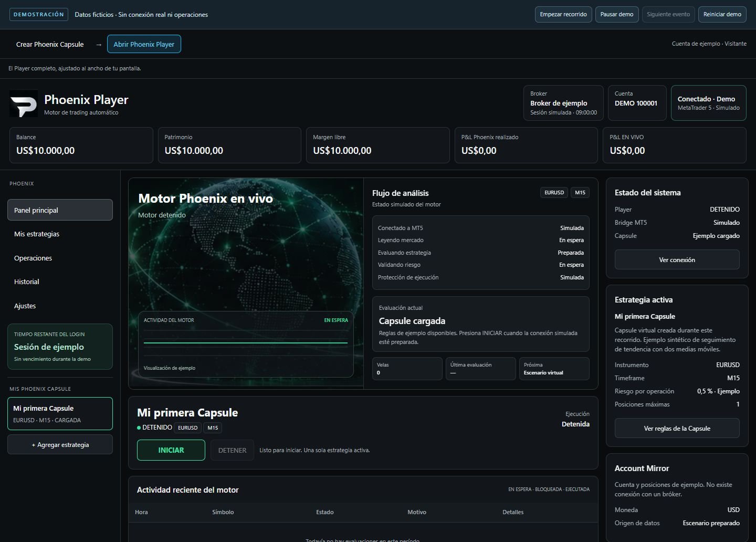Click the Balance US$10.000,00 card
Image resolution: width=756 pixels, height=542 pixels.
click(x=81, y=145)
